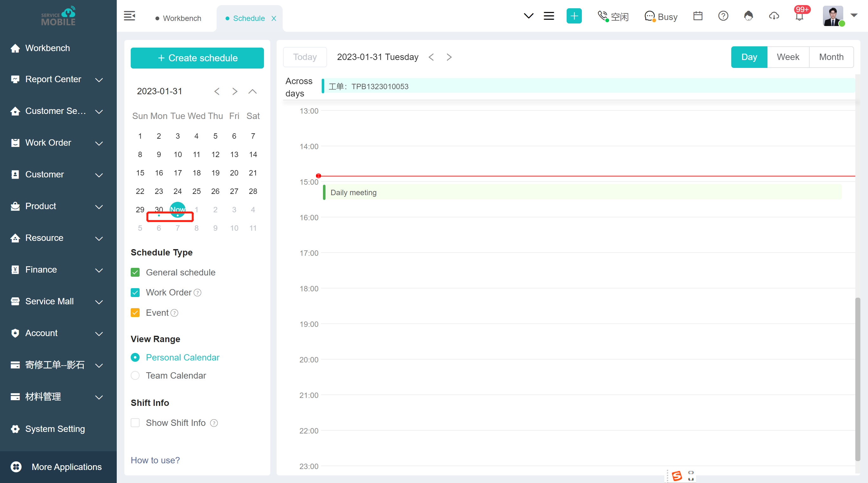
Task: Click the Service Mall sidebar icon
Action: click(15, 301)
